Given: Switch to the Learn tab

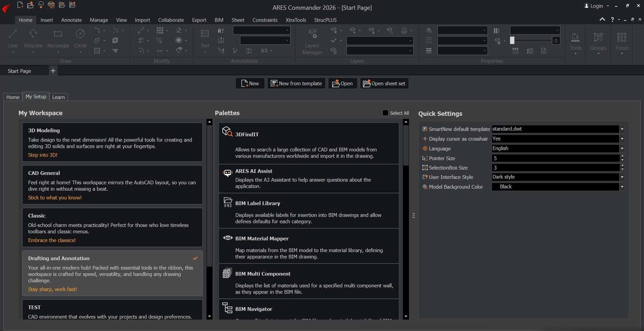Looking at the screenshot, I should [x=58, y=97].
